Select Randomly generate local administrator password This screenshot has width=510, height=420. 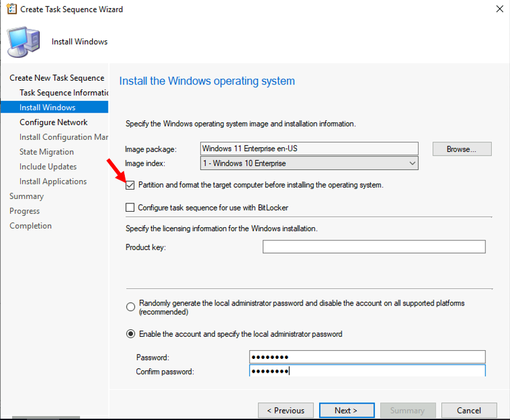130,307
